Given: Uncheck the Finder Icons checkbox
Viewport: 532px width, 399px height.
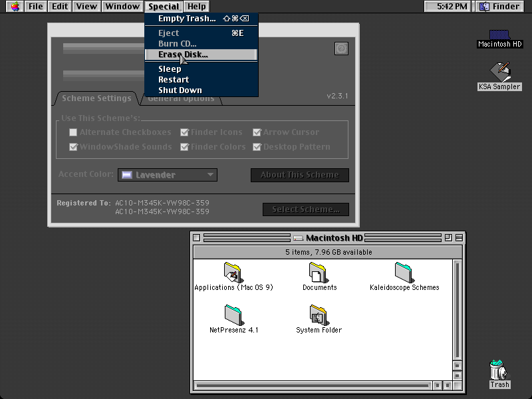Looking at the screenshot, I should pyautogui.click(x=184, y=132).
